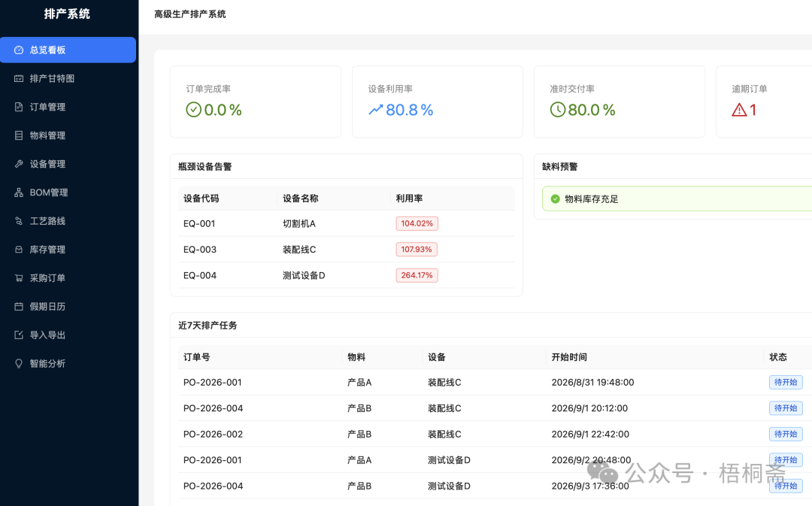Screen dimensions: 812x506
Task: Open the 总览看板 menu item
Action: 68,50
